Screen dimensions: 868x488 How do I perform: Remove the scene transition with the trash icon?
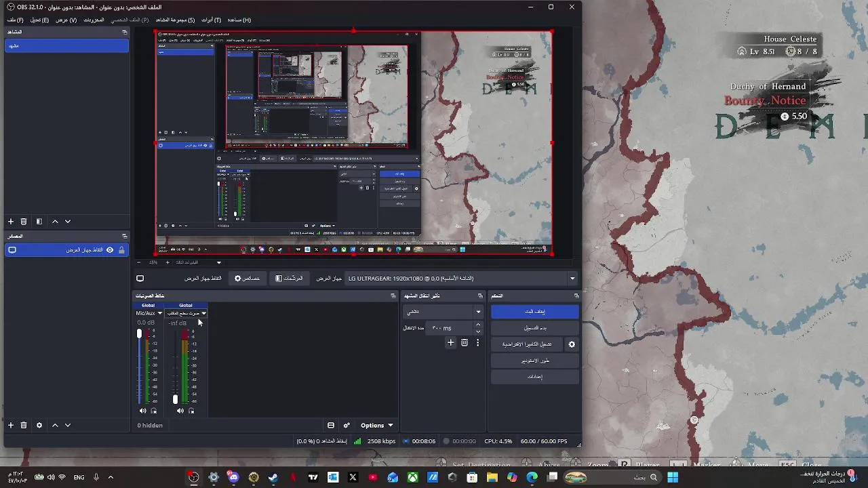pos(465,343)
